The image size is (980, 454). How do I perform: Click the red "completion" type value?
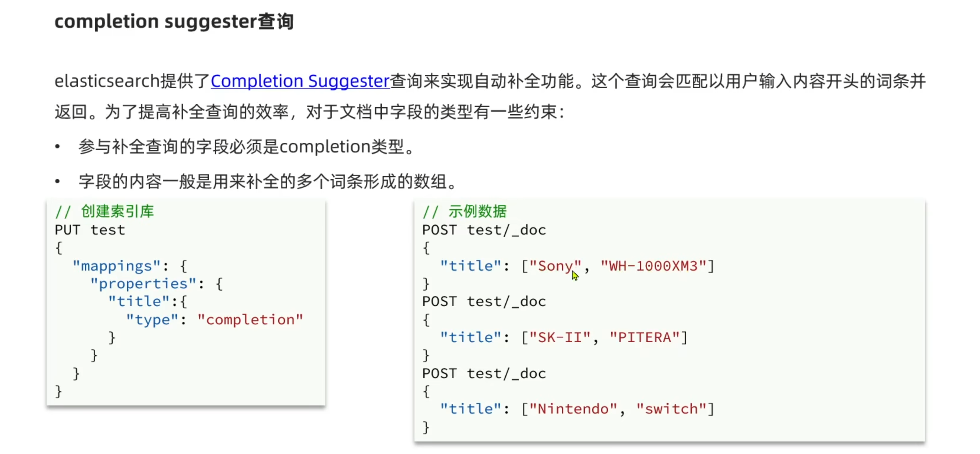pos(250,320)
